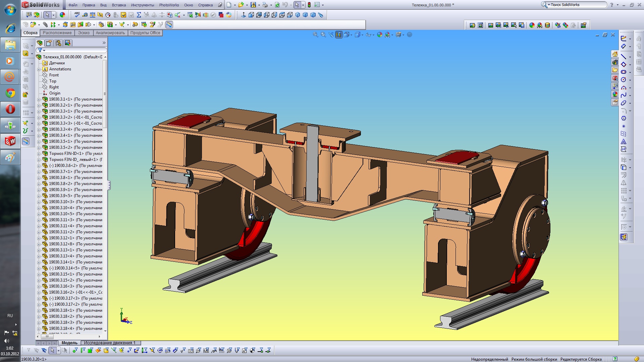
Task: Open the ConfigurationManager tab in feature panel
Action: (58, 43)
